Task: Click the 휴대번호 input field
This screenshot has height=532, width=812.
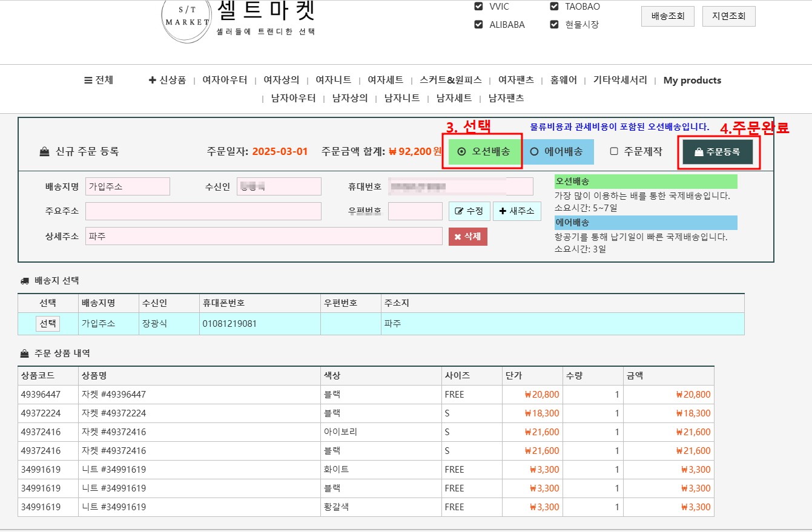Action: coord(461,186)
